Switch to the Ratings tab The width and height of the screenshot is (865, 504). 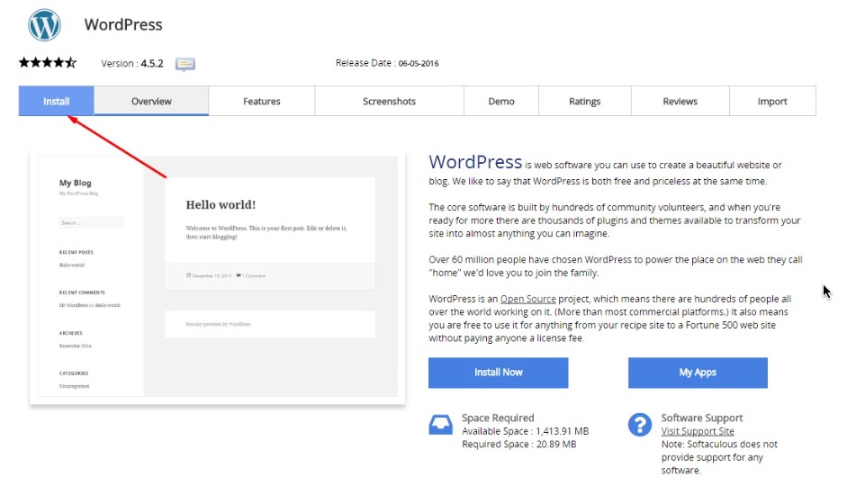(x=584, y=101)
